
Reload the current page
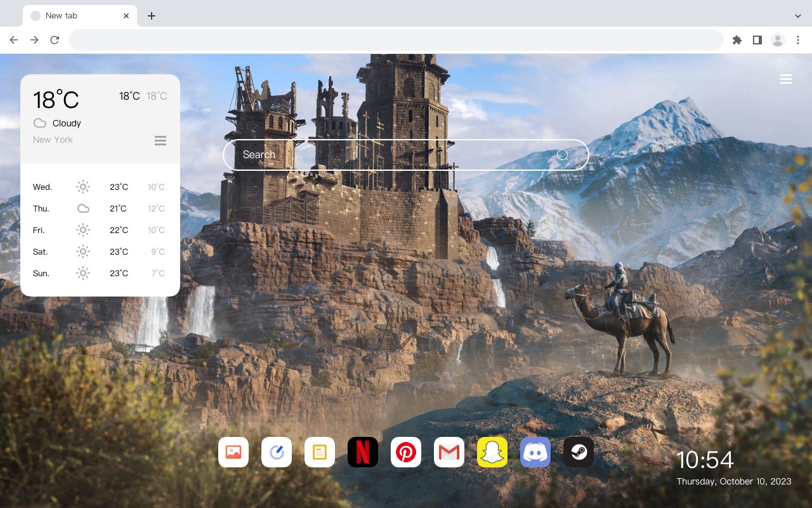click(x=55, y=40)
